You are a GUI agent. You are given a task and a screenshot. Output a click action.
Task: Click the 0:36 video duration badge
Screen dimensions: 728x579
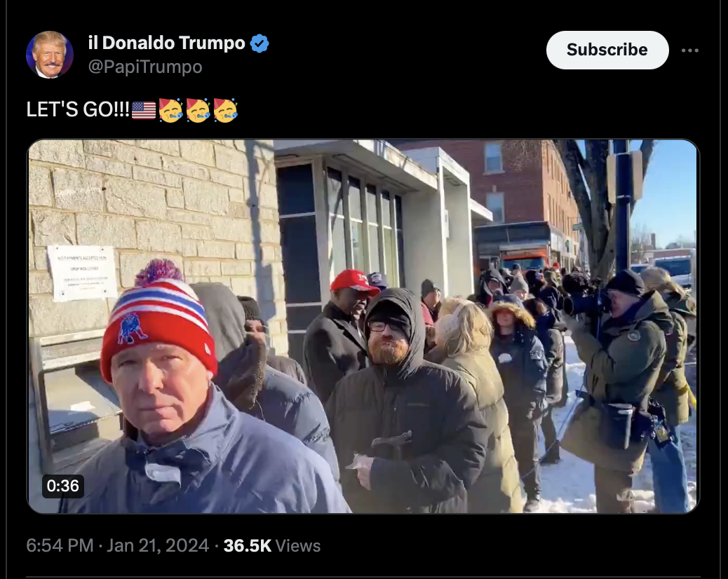pos(62,486)
